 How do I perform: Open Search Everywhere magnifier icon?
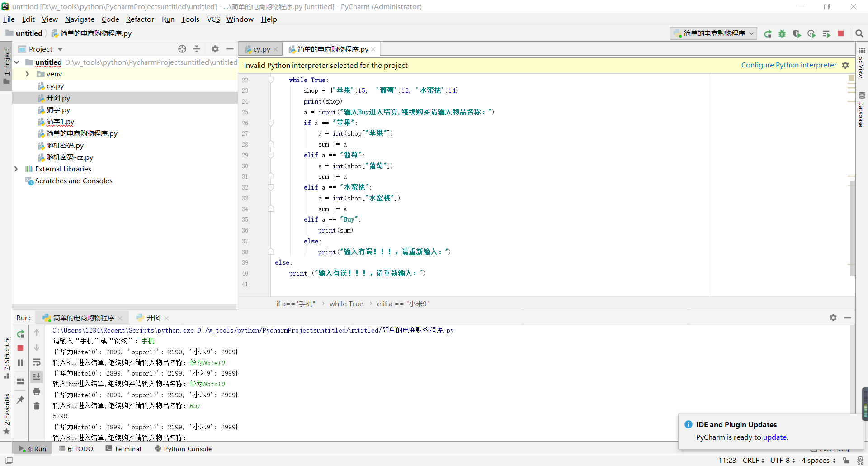click(859, 33)
